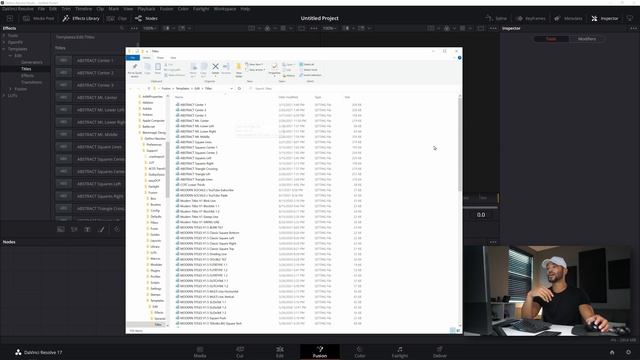Open the Share tab in Explorer ribbon
Viewport: 640px width, 360px height.
[160, 58]
